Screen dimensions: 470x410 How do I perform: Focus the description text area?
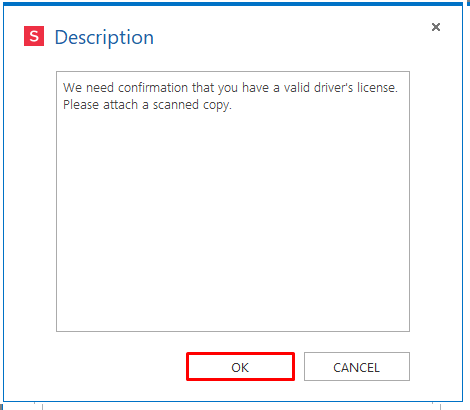click(x=233, y=201)
